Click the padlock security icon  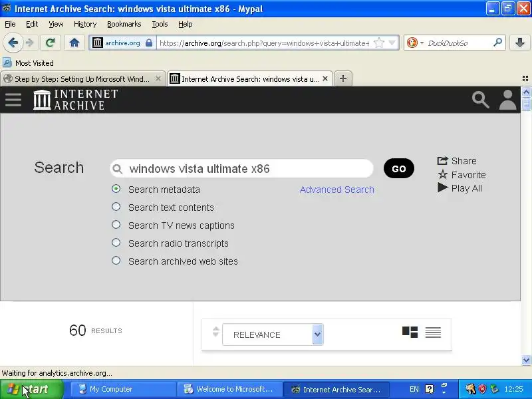click(x=148, y=43)
